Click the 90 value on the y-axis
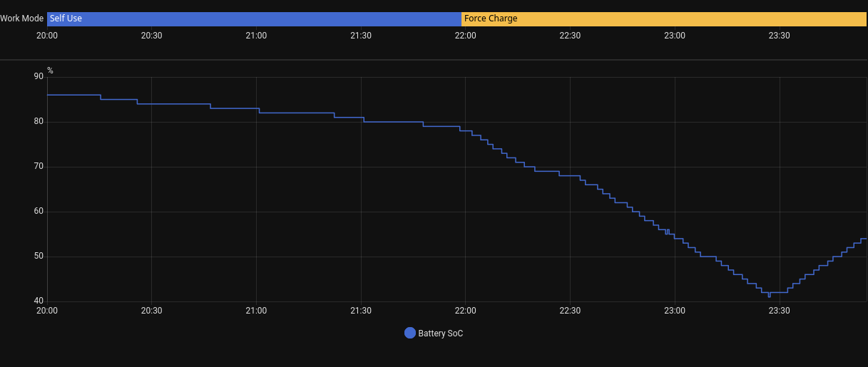Screen dimensions: 868x367 [x=39, y=76]
